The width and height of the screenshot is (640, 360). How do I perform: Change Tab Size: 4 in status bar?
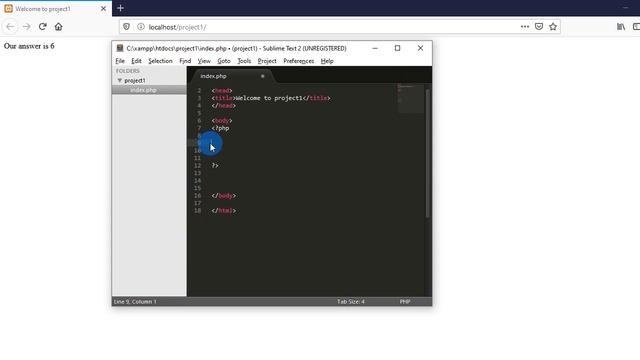point(351,302)
